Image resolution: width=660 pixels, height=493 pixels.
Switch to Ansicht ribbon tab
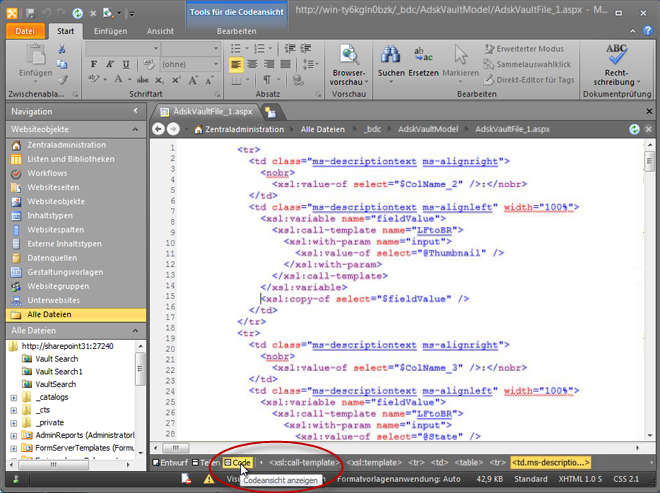coord(160,31)
